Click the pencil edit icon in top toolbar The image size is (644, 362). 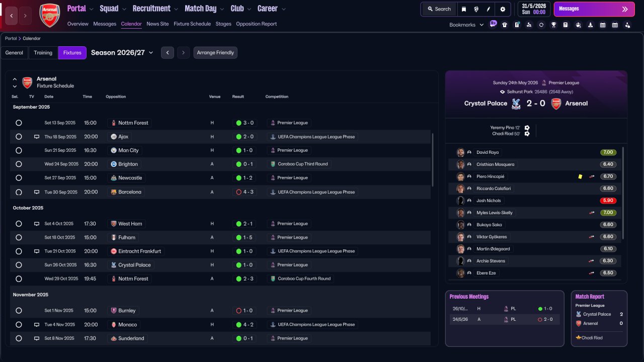(x=489, y=9)
